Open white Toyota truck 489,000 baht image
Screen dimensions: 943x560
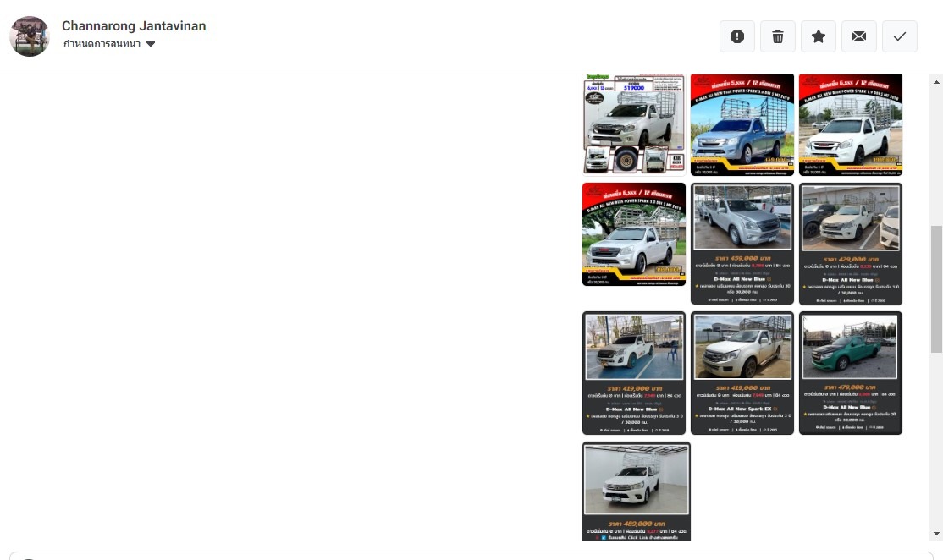click(x=637, y=491)
